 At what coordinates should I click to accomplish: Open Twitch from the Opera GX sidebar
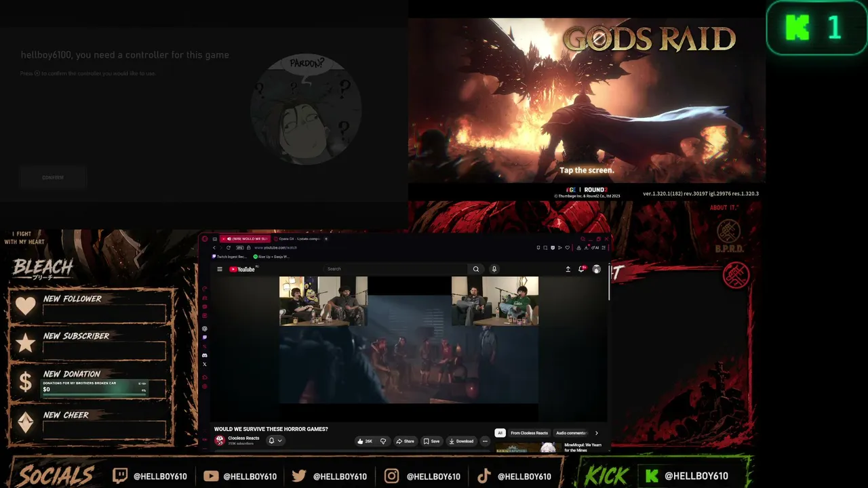coord(205,338)
